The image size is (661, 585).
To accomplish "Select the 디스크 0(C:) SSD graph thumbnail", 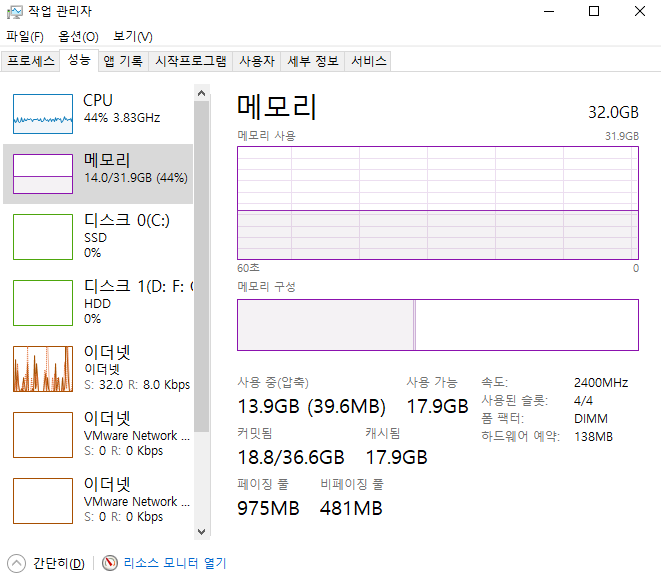I will (43, 237).
